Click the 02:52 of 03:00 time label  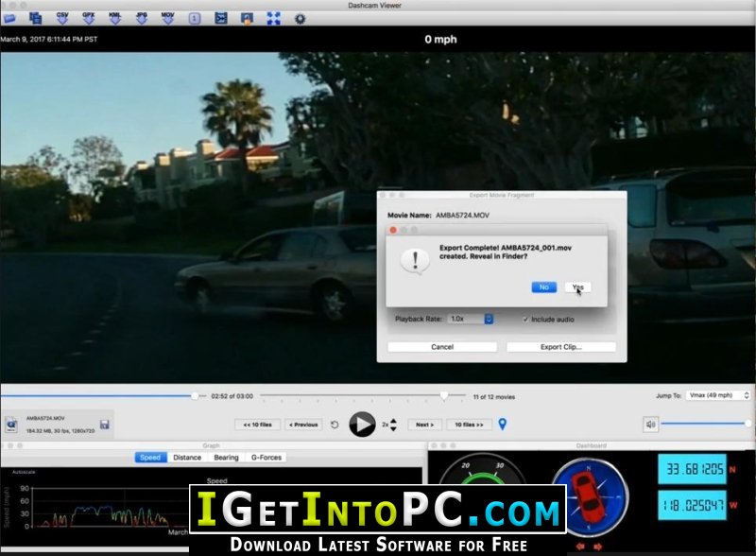[232, 396]
